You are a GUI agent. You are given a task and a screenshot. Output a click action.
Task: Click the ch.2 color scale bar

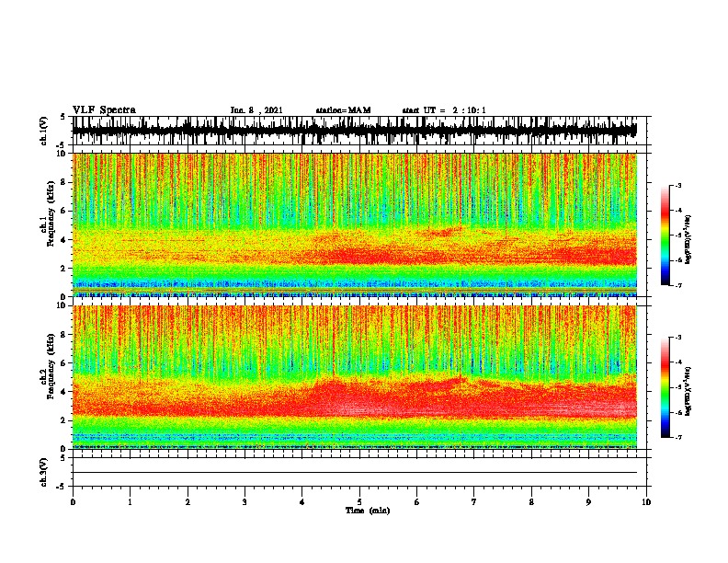click(665, 387)
